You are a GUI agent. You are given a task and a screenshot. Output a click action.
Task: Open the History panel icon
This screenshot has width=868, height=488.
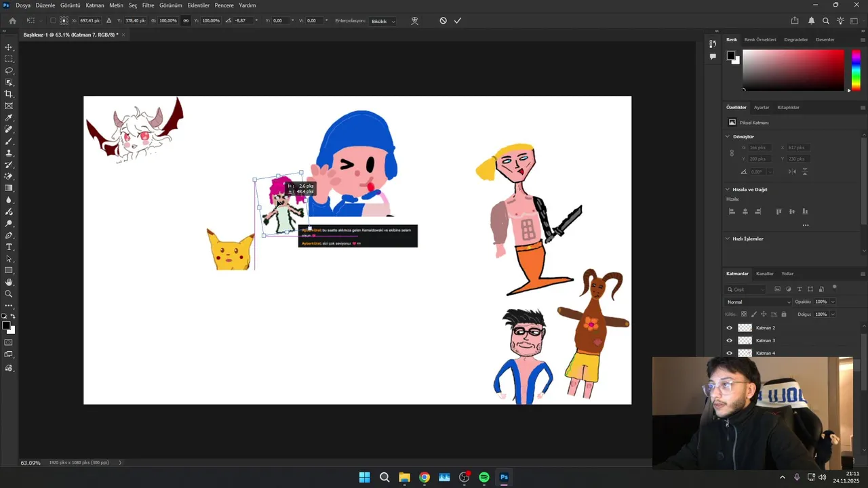pyautogui.click(x=713, y=44)
